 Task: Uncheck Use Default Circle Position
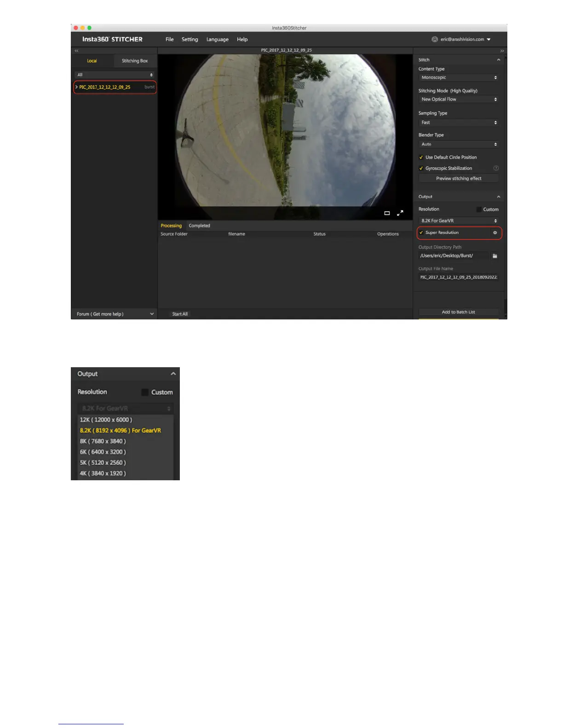click(421, 157)
